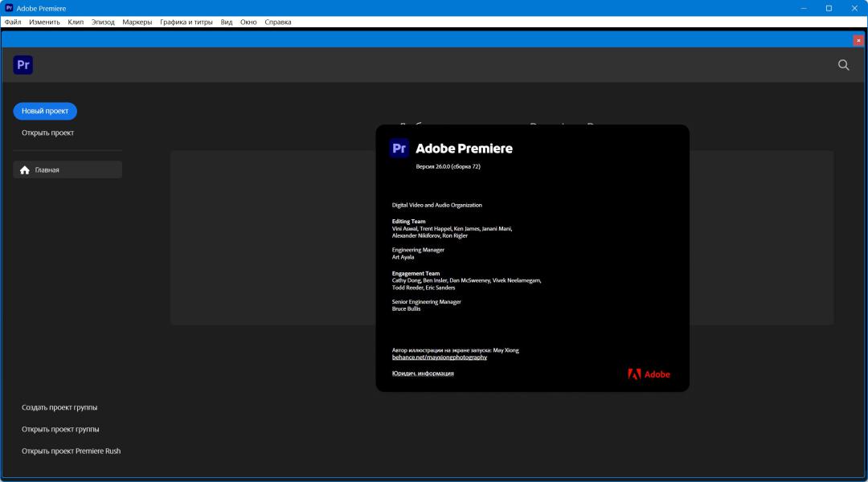Screen dimensions: 868x482
Task: Open the Графика и титры menu
Action: (x=186, y=22)
